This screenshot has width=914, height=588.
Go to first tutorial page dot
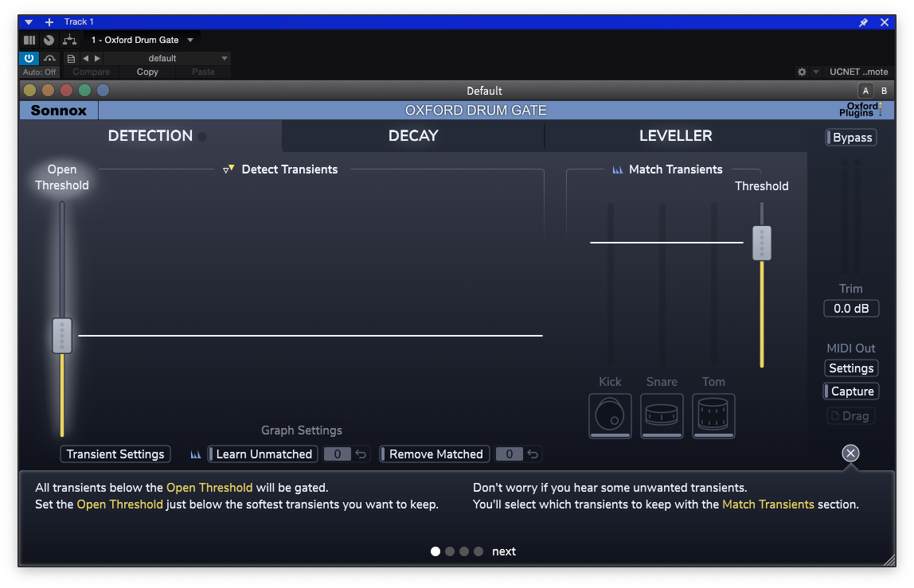[x=436, y=551]
